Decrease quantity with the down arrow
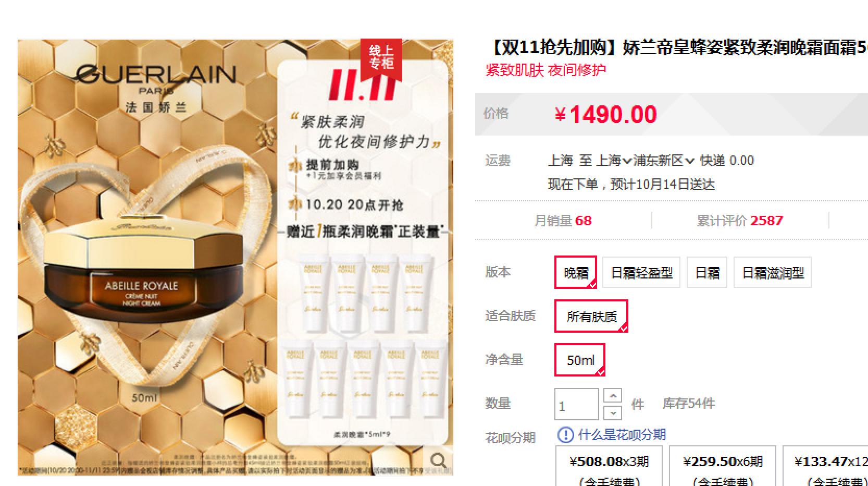 tap(613, 413)
